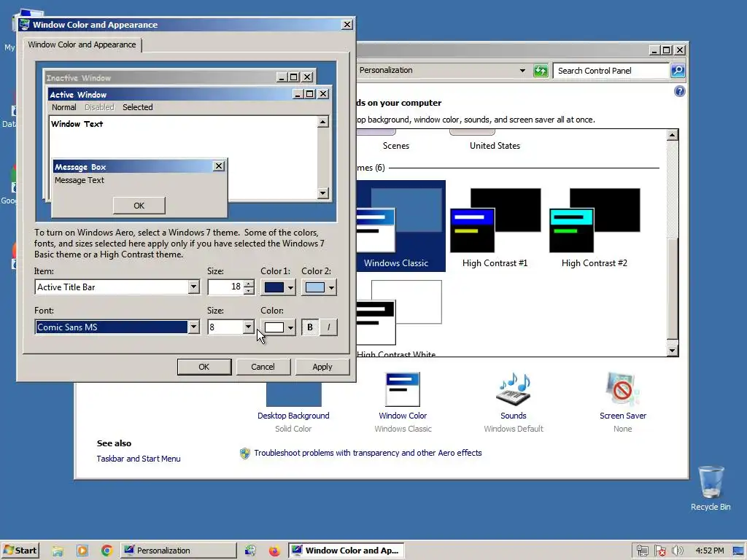
Task: Open the Personalization address bar dropdown arrow
Action: 522,71
